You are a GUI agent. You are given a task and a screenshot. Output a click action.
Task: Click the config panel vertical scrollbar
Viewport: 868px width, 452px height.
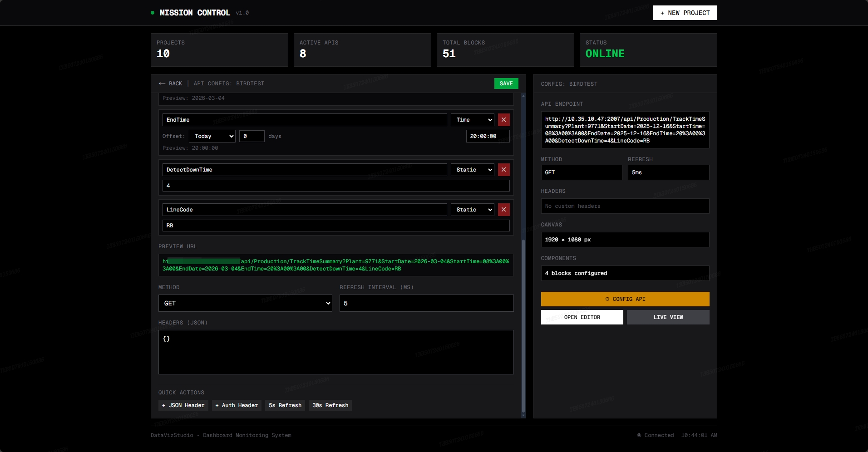pyautogui.click(x=523, y=327)
